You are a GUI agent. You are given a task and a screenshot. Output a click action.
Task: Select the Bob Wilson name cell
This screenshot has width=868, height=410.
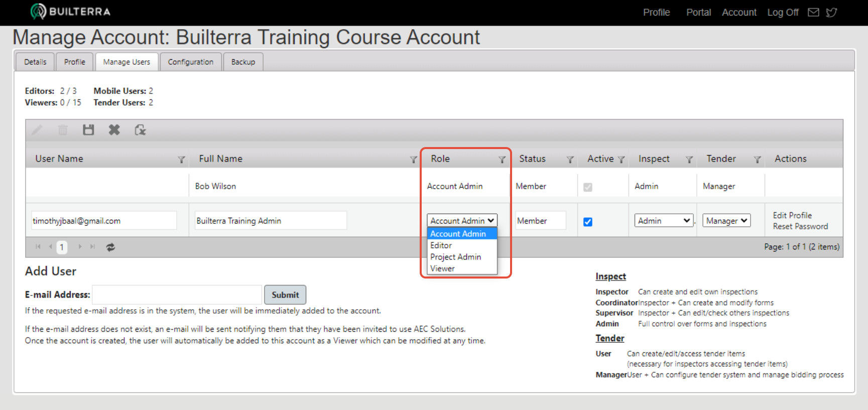click(x=215, y=186)
